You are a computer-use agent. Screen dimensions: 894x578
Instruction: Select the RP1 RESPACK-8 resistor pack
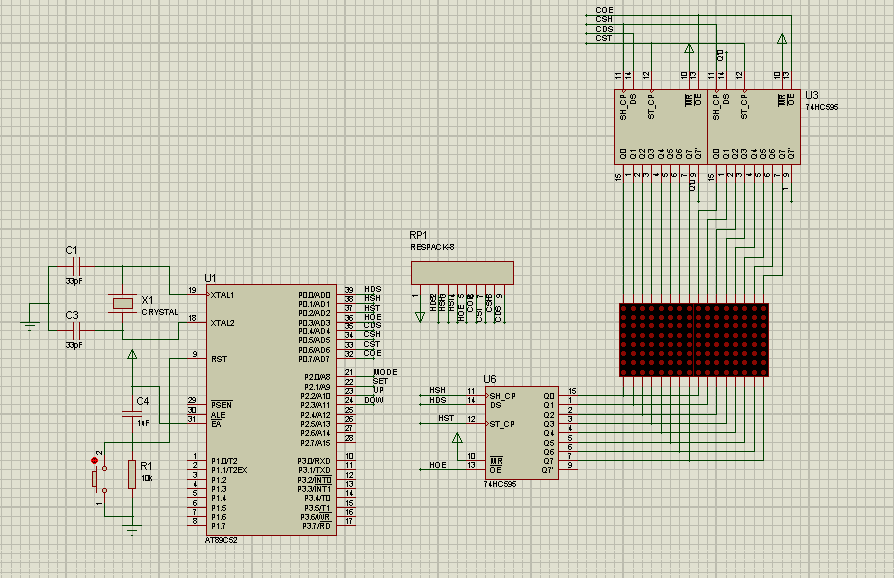[462, 272]
